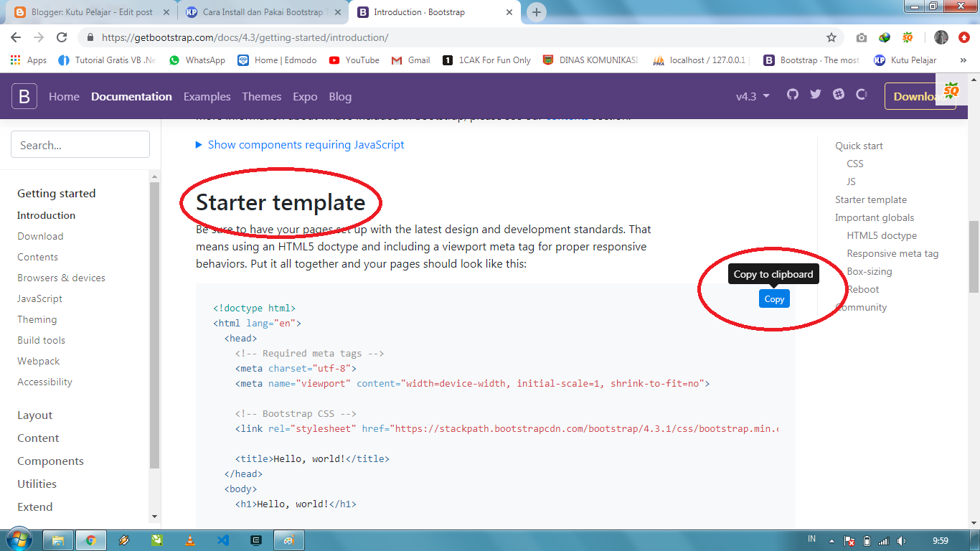Screen dimensions: 980x551
Task: Click the chevrons showing hidden bookmarks
Action: click(x=964, y=60)
